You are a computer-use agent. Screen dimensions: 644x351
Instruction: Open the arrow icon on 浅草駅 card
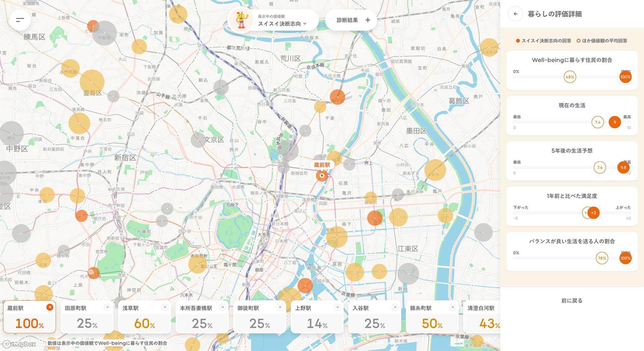(165, 307)
